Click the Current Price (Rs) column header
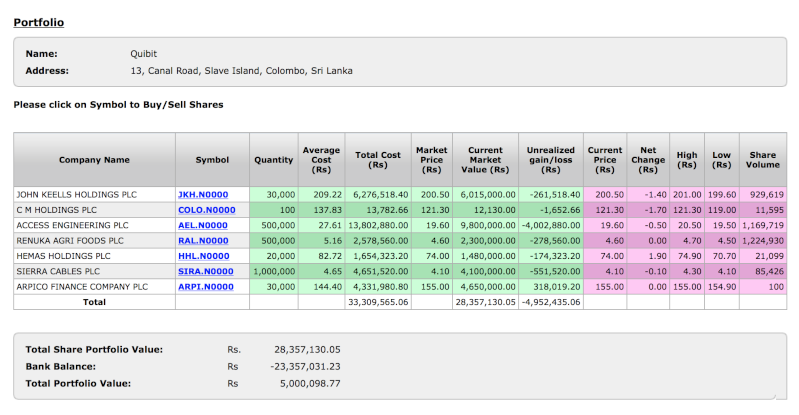The height and width of the screenshot is (415, 799). [605, 160]
